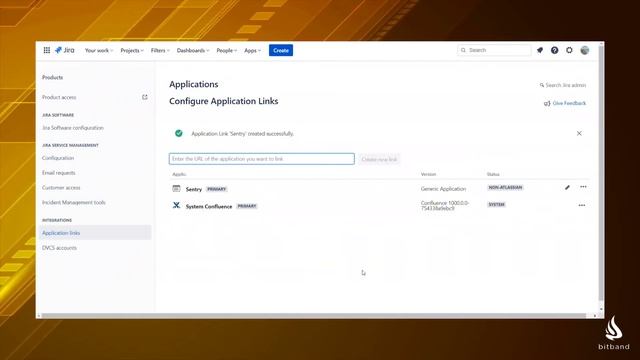Click the Create new link button

[x=379, y=159]
